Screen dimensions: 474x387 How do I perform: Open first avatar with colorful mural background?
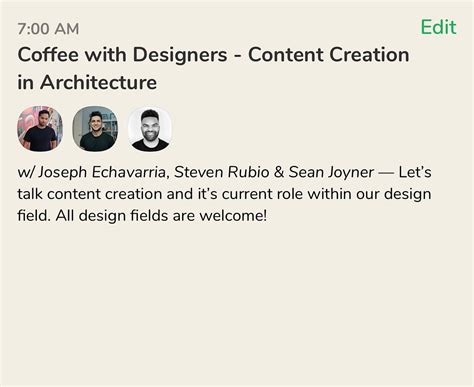40,129
